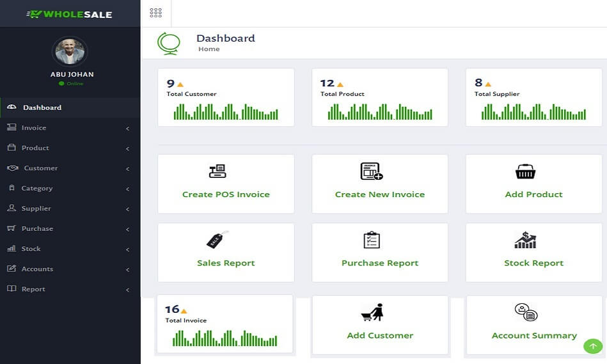Click the green globe Dashboard icon
607x364 pixels.
click(169, 44)
